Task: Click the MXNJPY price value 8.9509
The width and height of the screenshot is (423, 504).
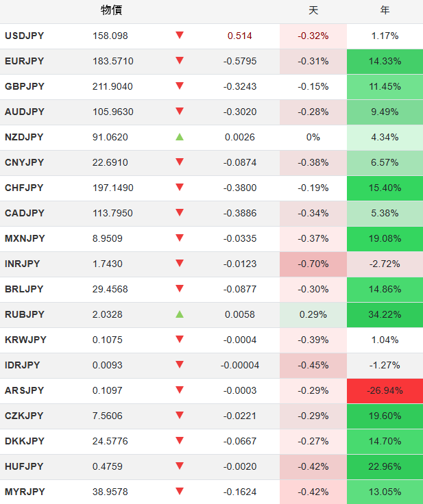Action: coord(108,238)
